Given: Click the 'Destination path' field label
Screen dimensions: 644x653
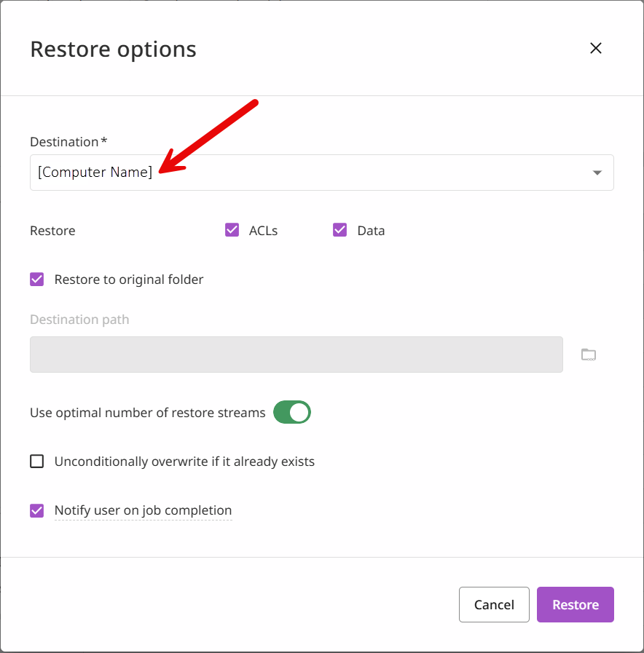Looking at the screenshot, I should tap(79, 320).
